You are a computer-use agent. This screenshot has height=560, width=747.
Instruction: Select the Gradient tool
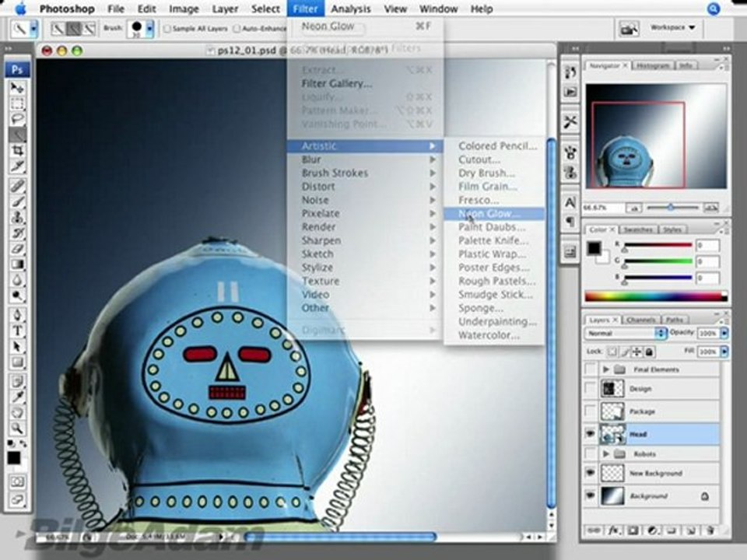pos(17,264)
